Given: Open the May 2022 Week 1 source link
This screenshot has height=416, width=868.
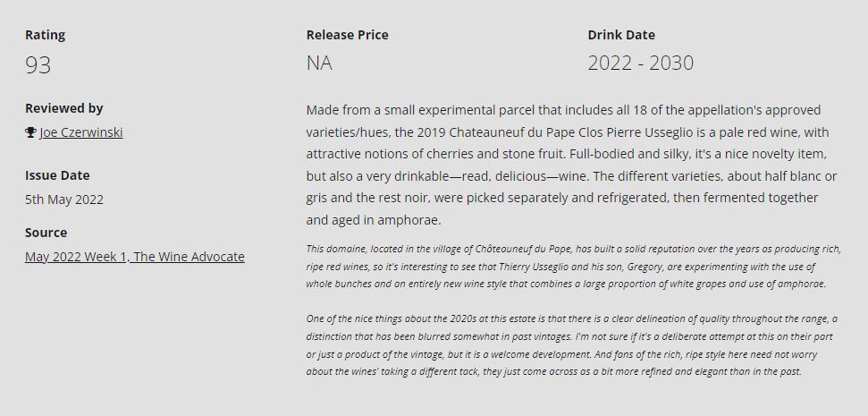Looking at the screenshot, I should coord(134,257).
